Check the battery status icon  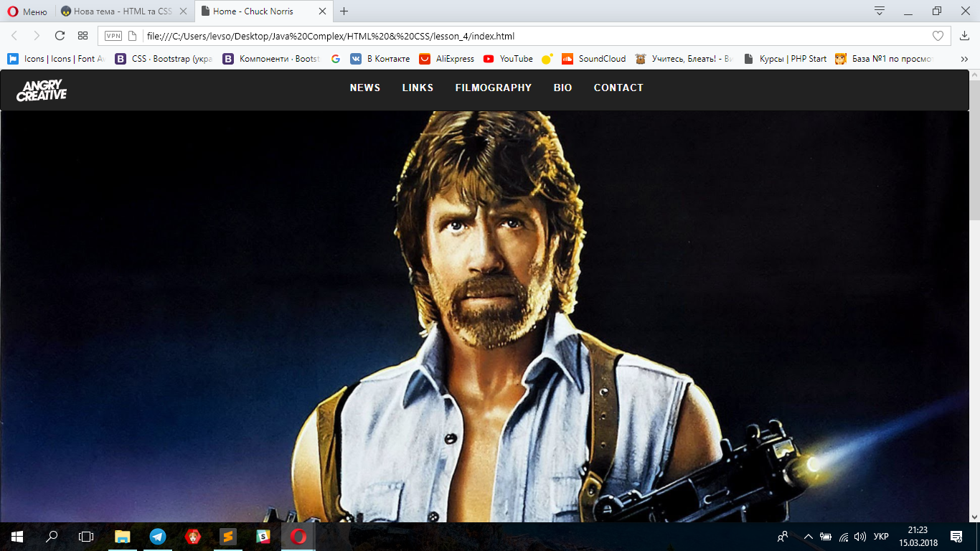click(826, 537)
